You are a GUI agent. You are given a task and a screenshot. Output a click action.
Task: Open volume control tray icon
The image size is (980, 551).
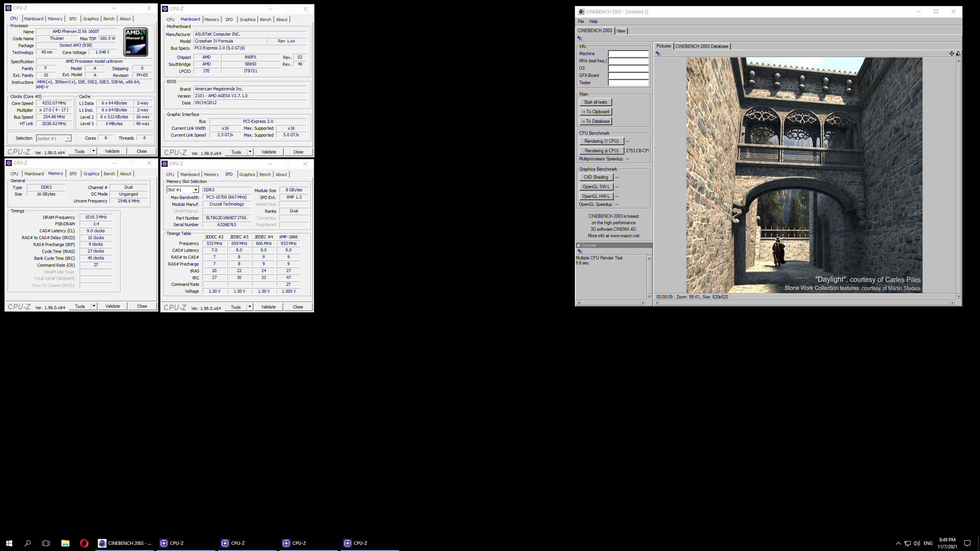point(916,543)
